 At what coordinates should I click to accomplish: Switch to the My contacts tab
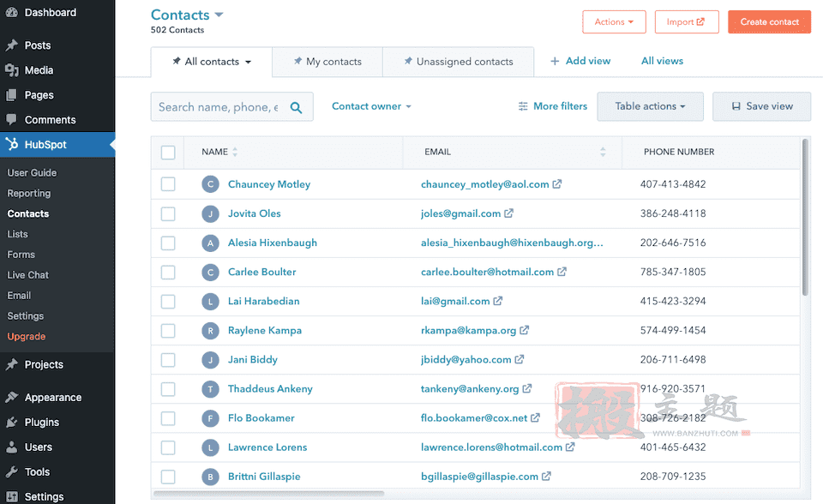(327, 62)
